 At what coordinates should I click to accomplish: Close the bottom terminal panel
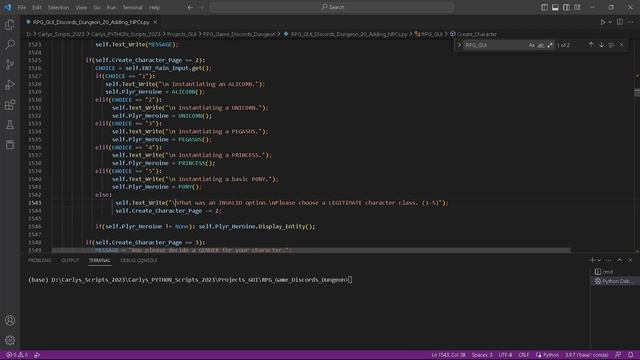[630, 260]
